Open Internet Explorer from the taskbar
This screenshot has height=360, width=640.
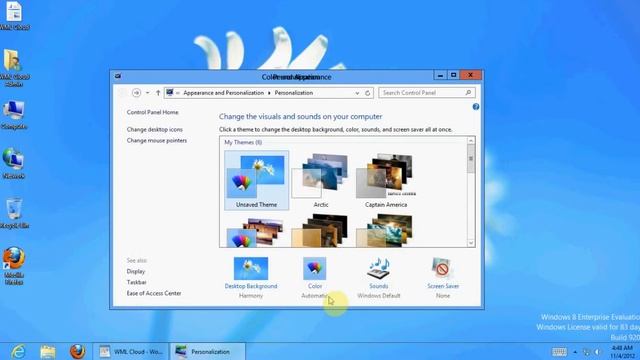(x=18, y=351)
